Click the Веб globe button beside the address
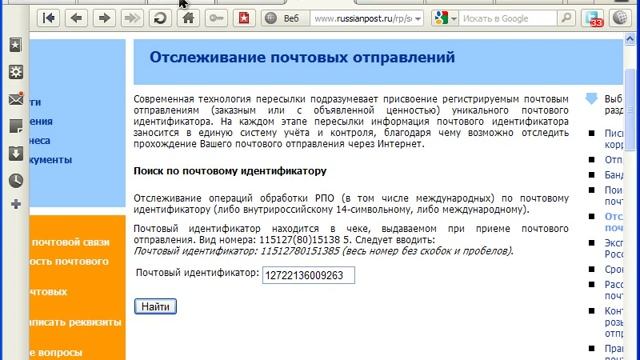 coord(284,18)
